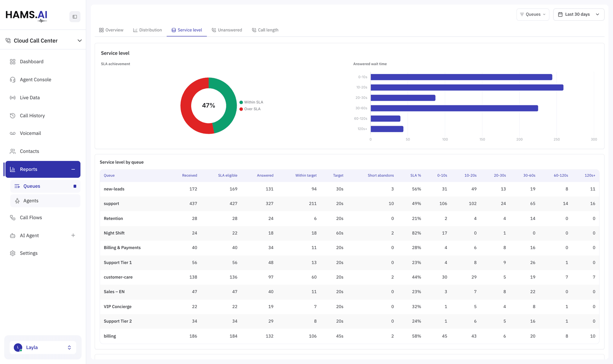Sort by the Queue column header
The image size is (613, 364).
tap(109, 175)
